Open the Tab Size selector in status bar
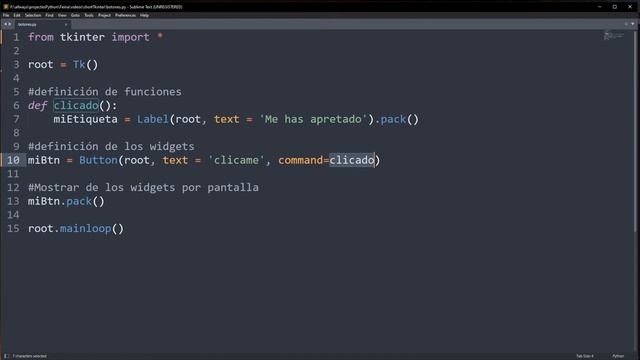This screenshot has width=640, height=360. point(584,356)
